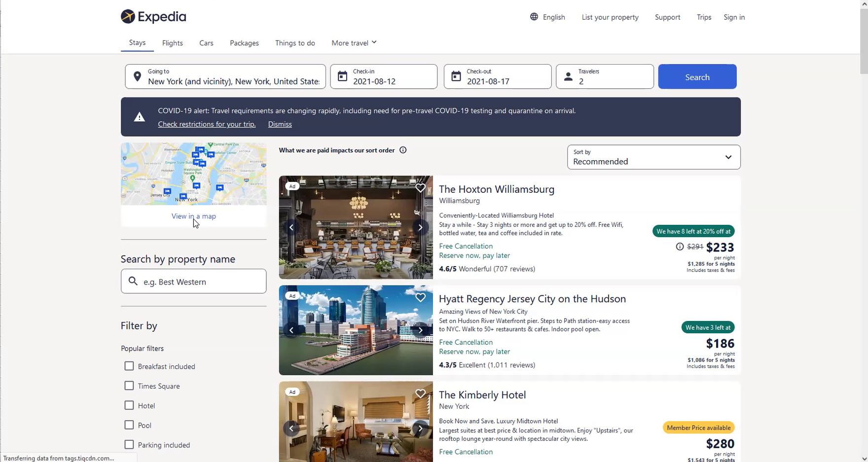Open price details info icon beside $291
The height and width of the screenshot is (462, 868).
pyautogui.click(x=680, y=247)
